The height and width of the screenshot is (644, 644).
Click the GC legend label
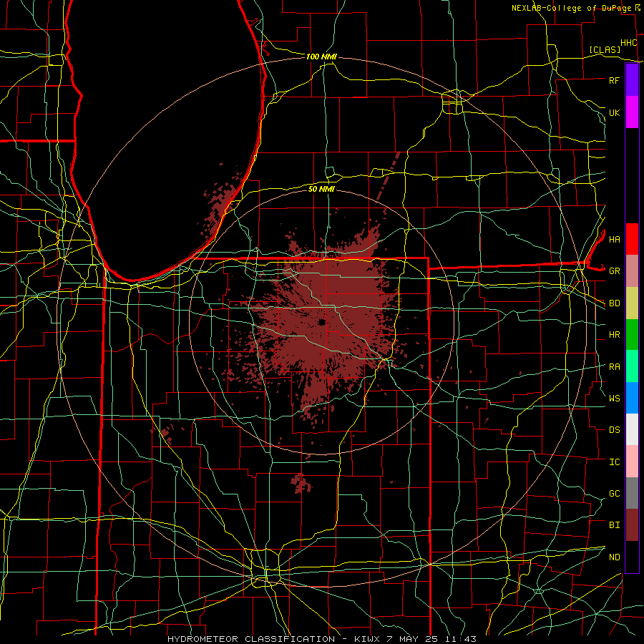(614, 494)
